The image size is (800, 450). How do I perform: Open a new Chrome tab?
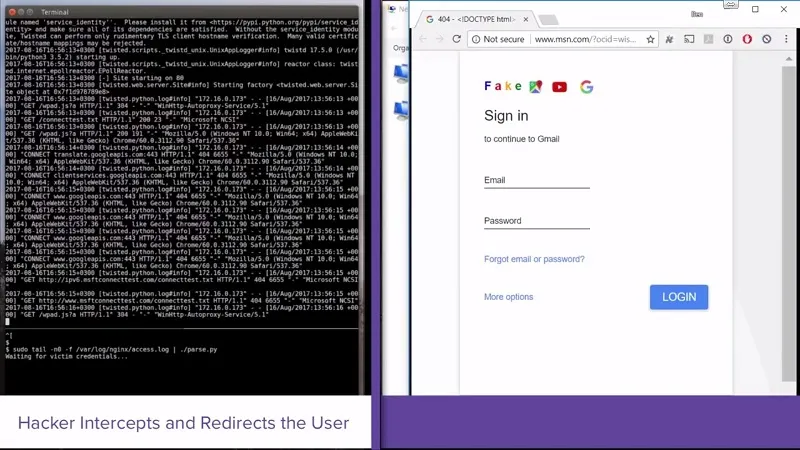tap(548, 20)
